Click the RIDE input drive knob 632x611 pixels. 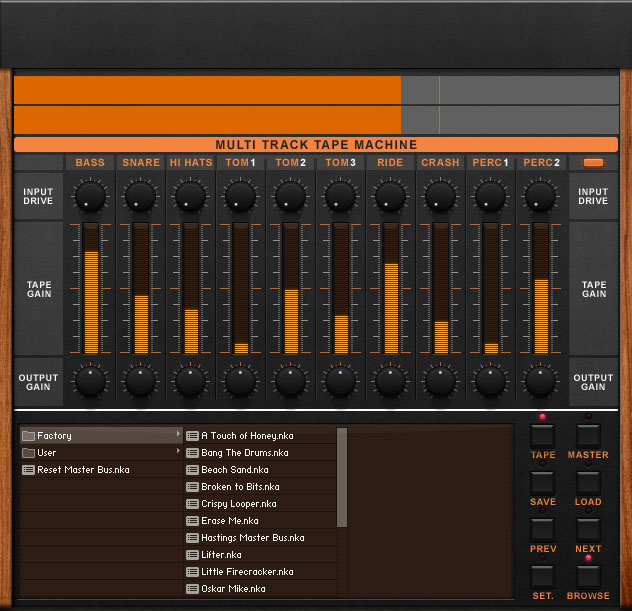(x=390, y=194)
